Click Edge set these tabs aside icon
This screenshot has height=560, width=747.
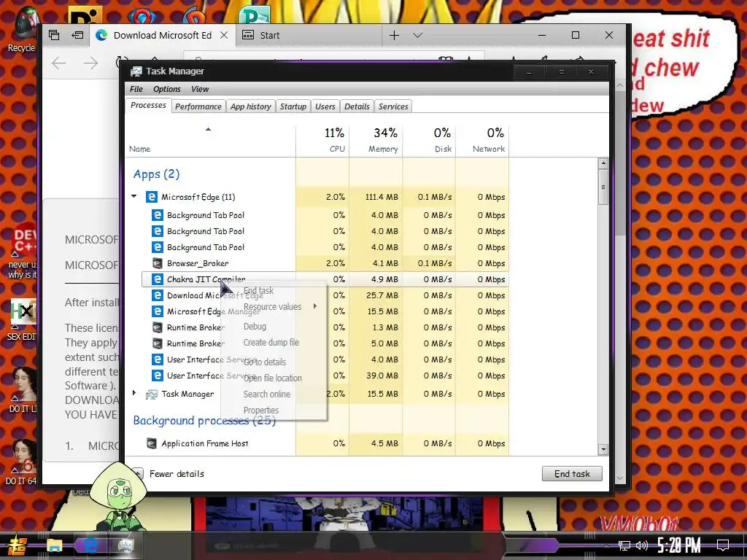coord(77,35)
